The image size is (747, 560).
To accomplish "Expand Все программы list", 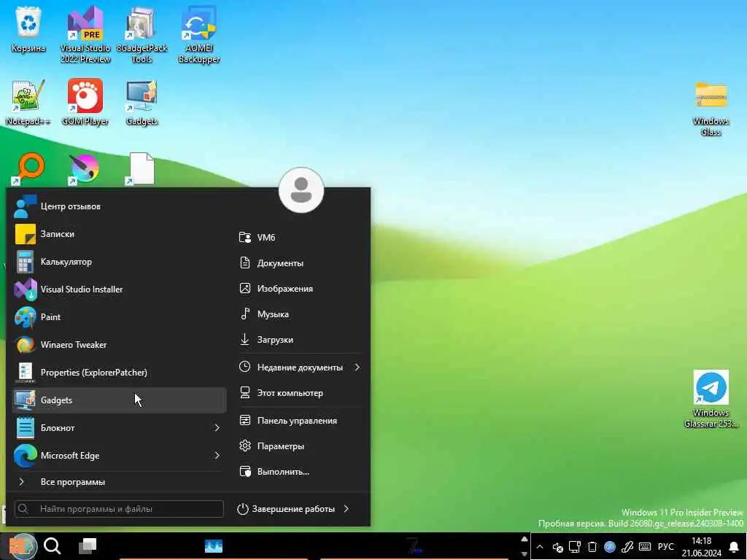I will [119, 482].
